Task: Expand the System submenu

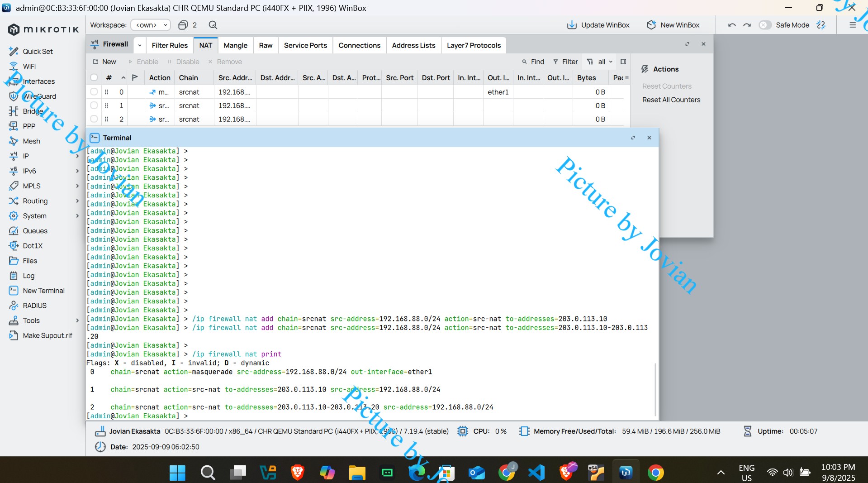Action: [77, 215]
